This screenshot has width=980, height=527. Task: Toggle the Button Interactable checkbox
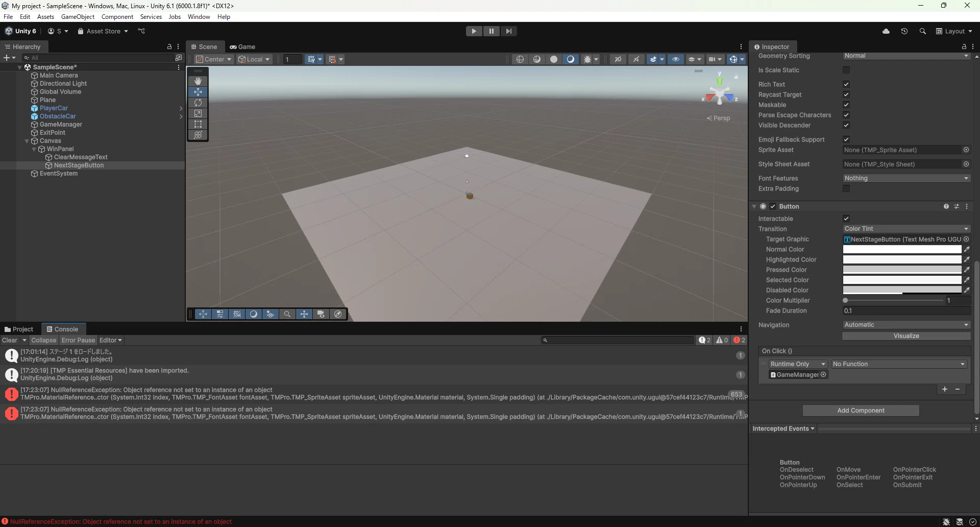846,219
